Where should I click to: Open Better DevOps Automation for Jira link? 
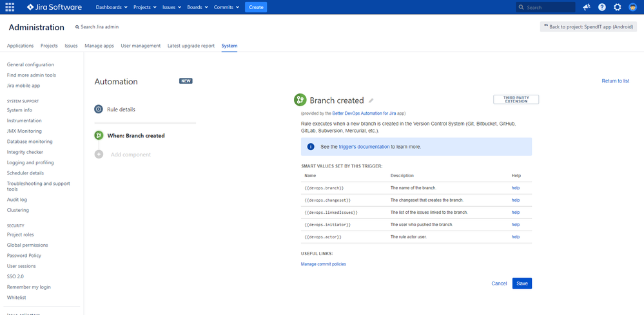click(x=364, y=113)
